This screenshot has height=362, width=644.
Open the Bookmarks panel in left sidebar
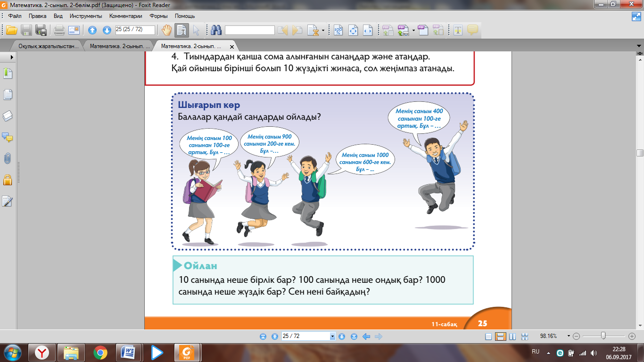coord(8,74)
